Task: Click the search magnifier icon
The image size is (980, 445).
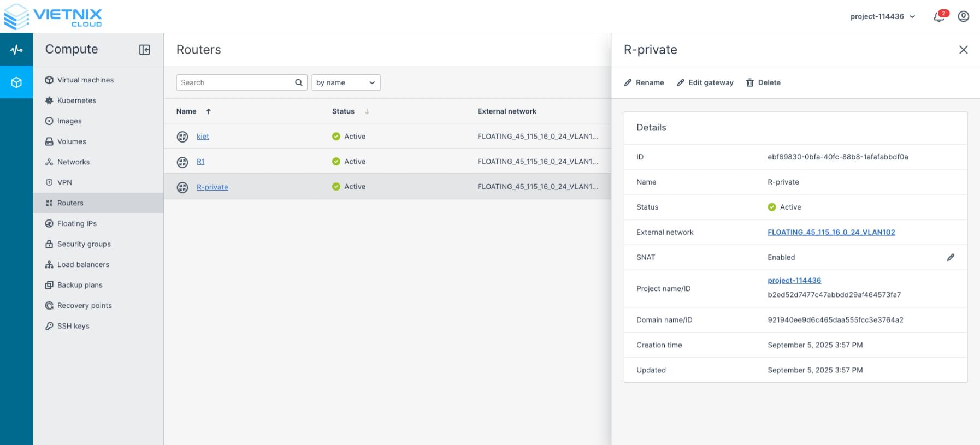Action: pos(299,82)
